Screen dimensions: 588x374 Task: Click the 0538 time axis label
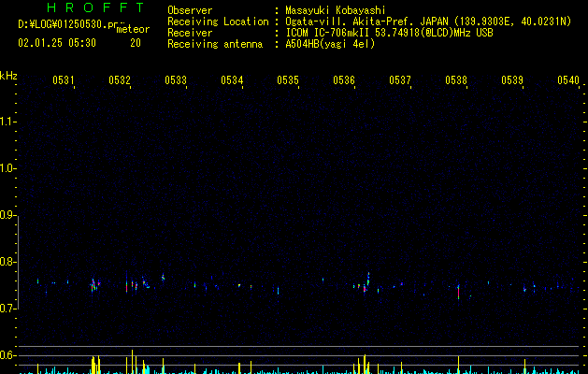456,80
